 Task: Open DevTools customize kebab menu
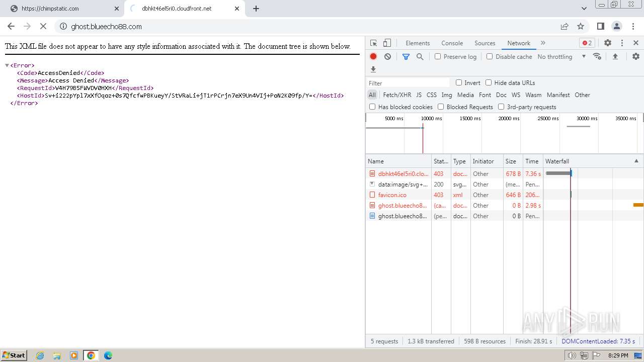click(x=622, y=43)
